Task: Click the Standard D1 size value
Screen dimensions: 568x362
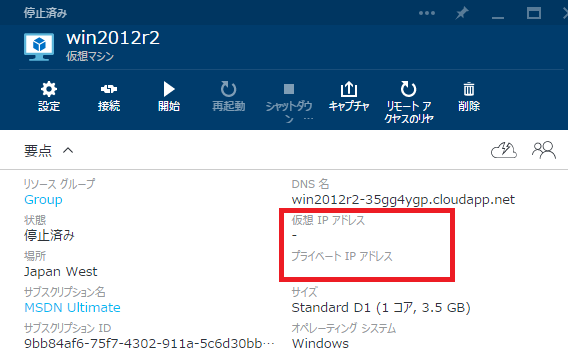Action: pos(381,308)
